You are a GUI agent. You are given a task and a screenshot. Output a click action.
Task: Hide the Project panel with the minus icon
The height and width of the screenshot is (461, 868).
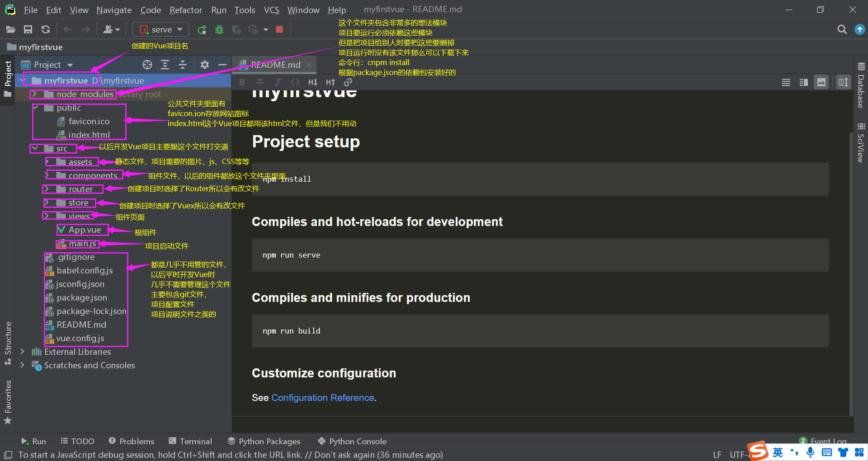pyautogui.click(x=222, y=65)
